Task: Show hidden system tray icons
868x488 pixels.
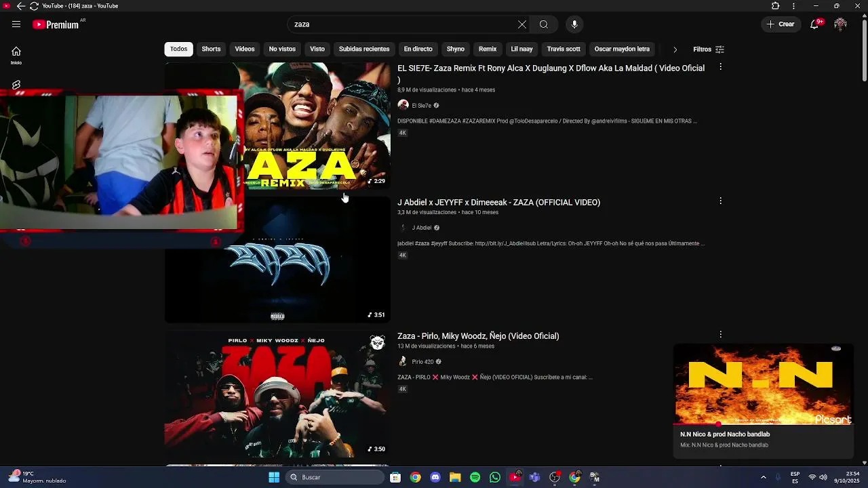Action: [763, 477]
